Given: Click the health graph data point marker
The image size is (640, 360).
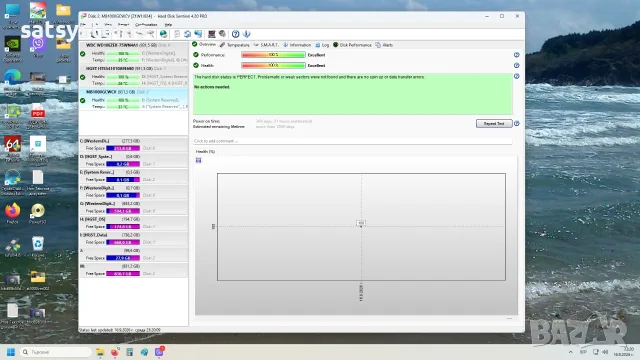Looking at the screenshot, I should 361,223.
